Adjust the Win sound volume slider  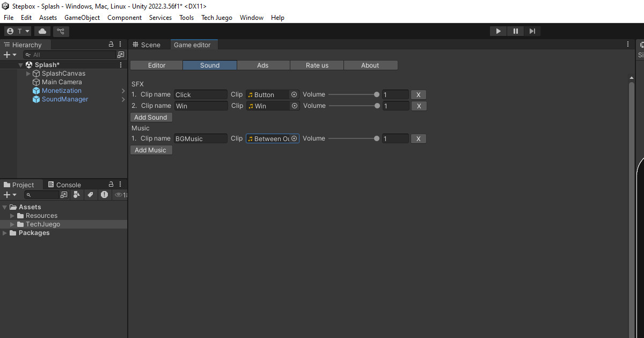point(354,106)
